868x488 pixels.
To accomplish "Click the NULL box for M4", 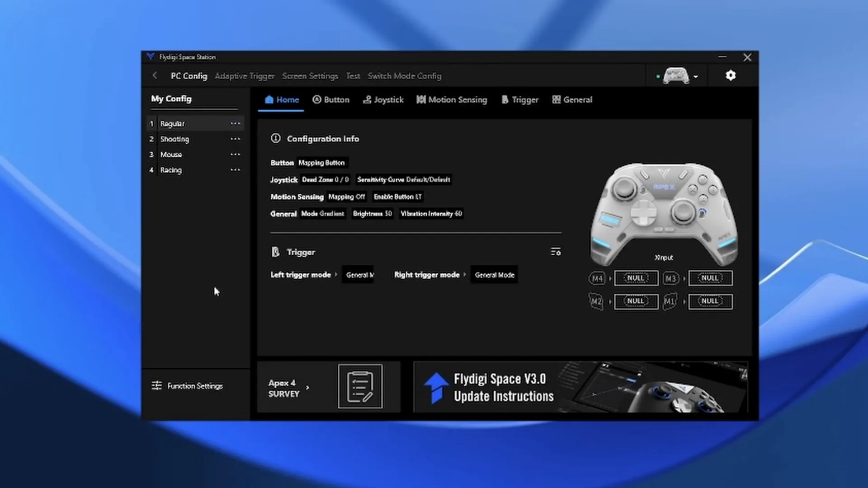I will coord(636,278).
